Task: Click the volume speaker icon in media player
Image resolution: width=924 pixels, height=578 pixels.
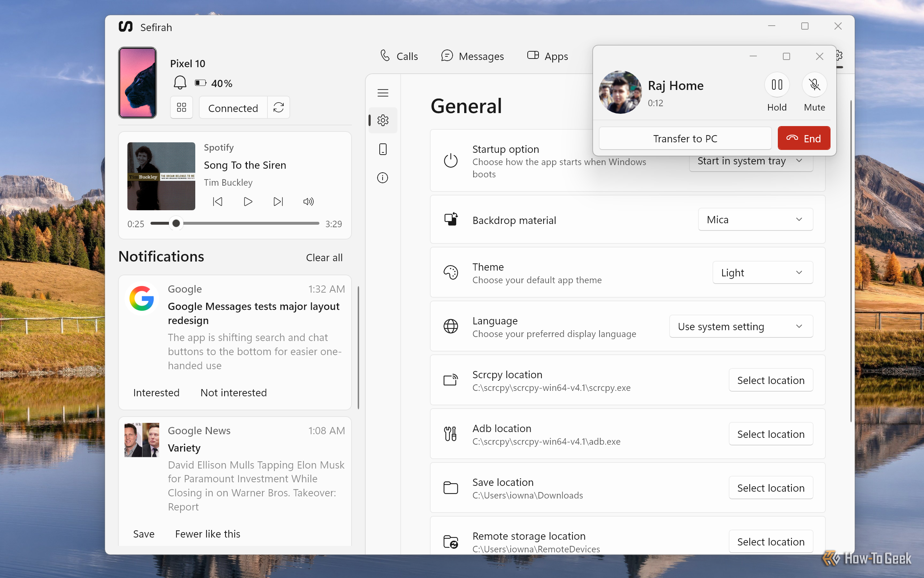Action: tap(309, 202)
